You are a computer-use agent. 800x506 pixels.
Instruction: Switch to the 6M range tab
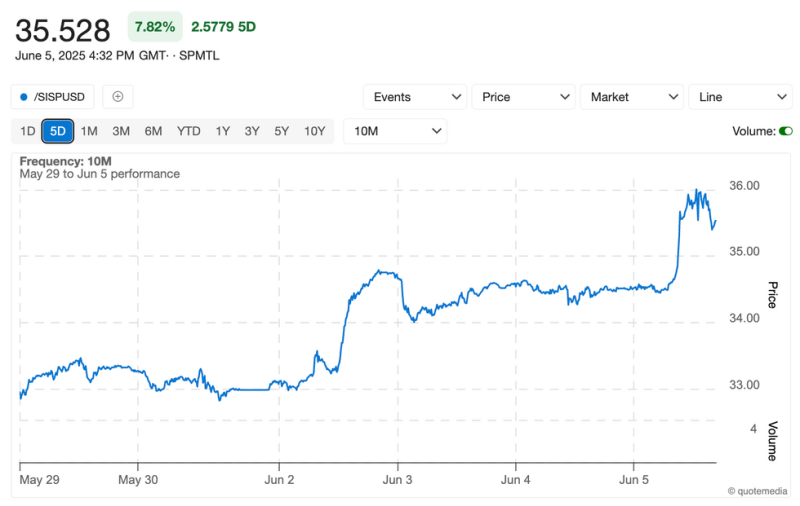click(153, 131)
